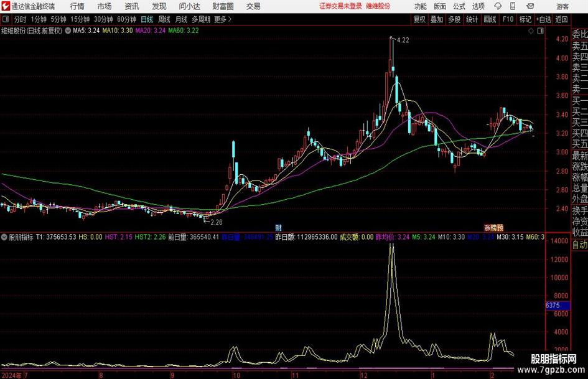Open the F10 company info button
This screenshot has width=588, height=379.
(x=508, y=19)
